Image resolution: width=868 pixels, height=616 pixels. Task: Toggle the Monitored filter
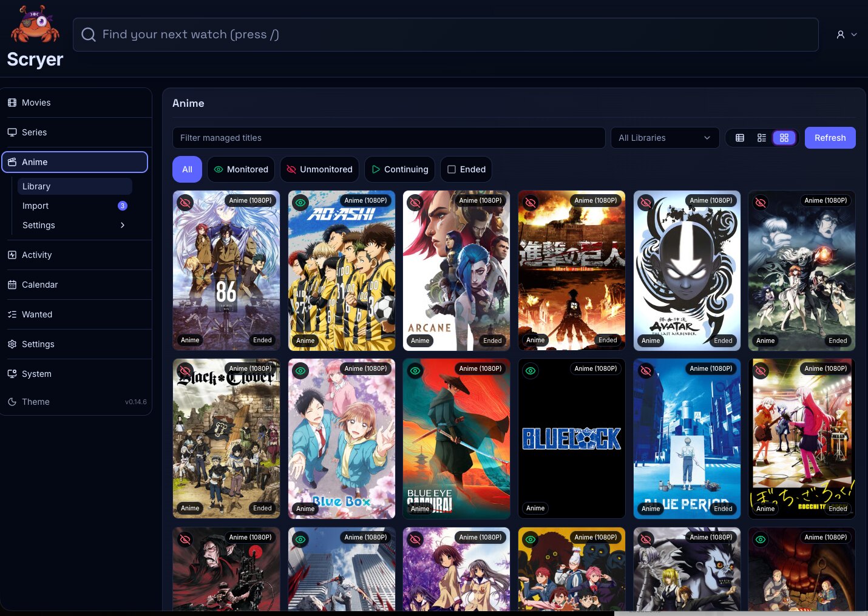[x=241, y=169]
